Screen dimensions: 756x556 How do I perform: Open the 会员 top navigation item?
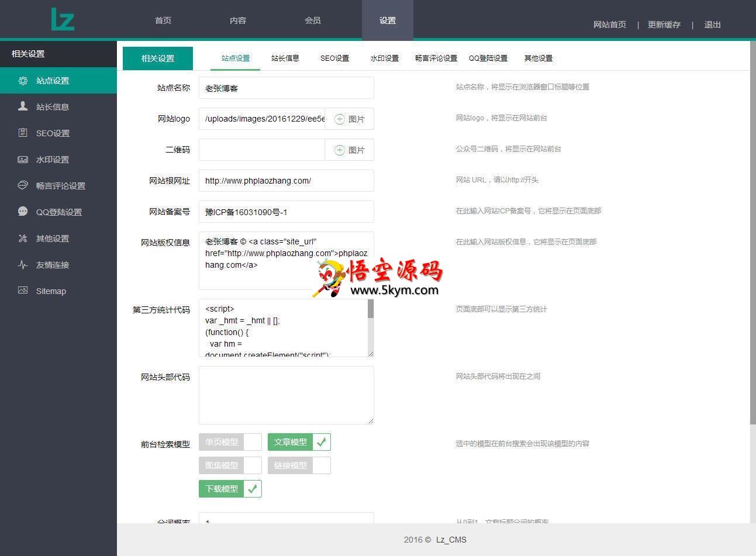313,20
